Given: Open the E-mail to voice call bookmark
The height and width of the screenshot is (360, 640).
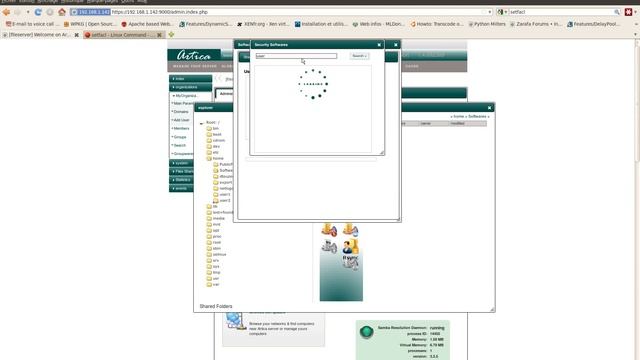Looking at the screenshot, I should [32, 24].
